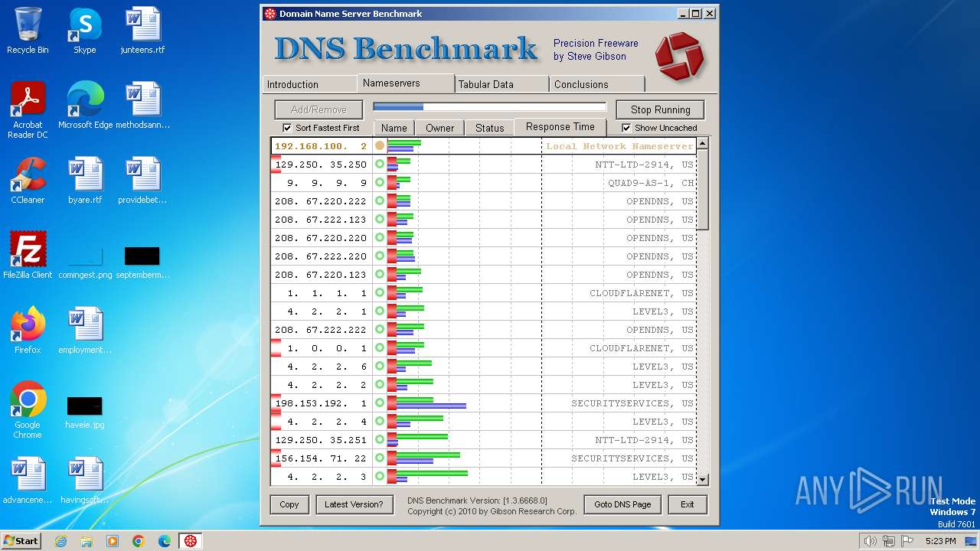
Task: Open providebet document icon
Action: [x=142, y=181]
